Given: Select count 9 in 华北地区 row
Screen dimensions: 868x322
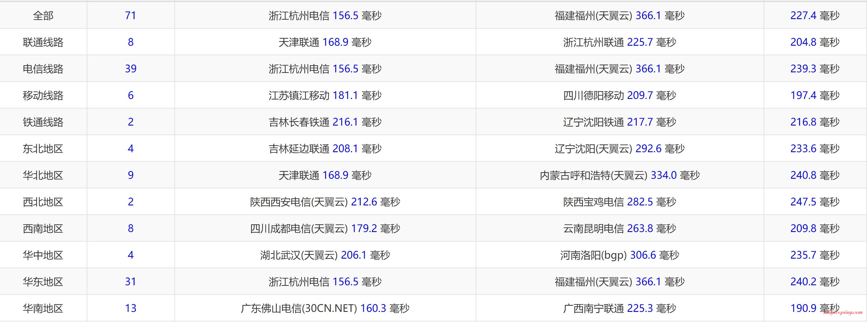Looking at the screenshot, I should click(130, 175).
